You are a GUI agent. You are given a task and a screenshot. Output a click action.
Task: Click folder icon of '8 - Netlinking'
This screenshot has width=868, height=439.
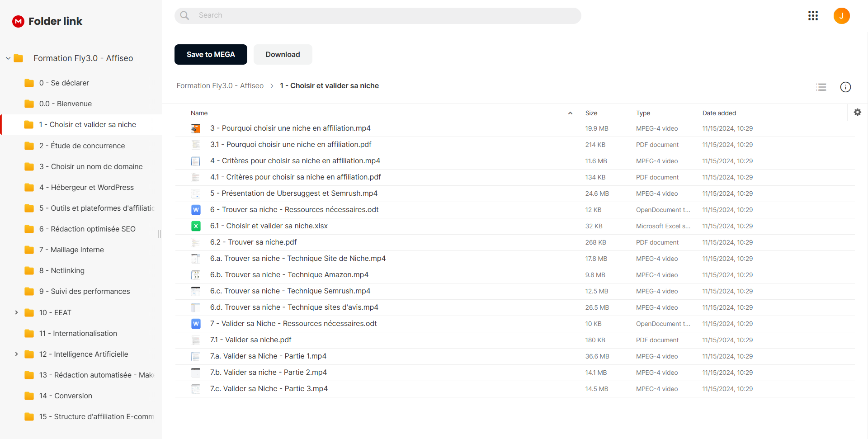29,270
